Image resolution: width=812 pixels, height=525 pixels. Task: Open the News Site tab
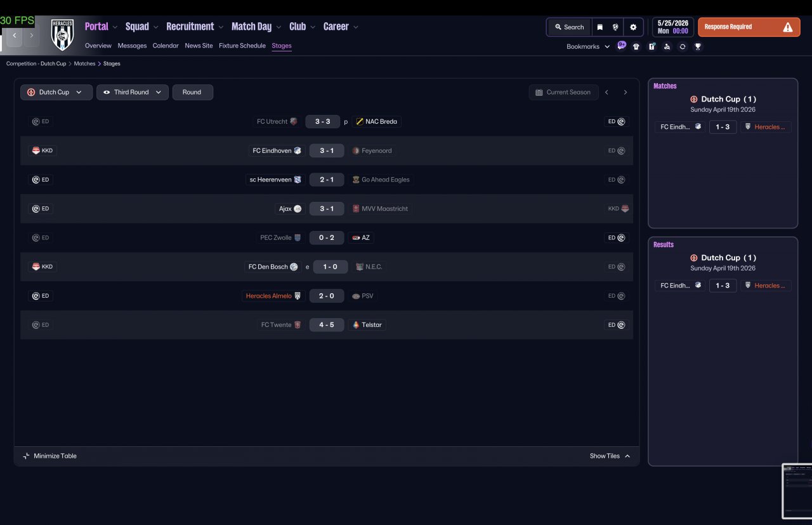(x=199, y=46)
